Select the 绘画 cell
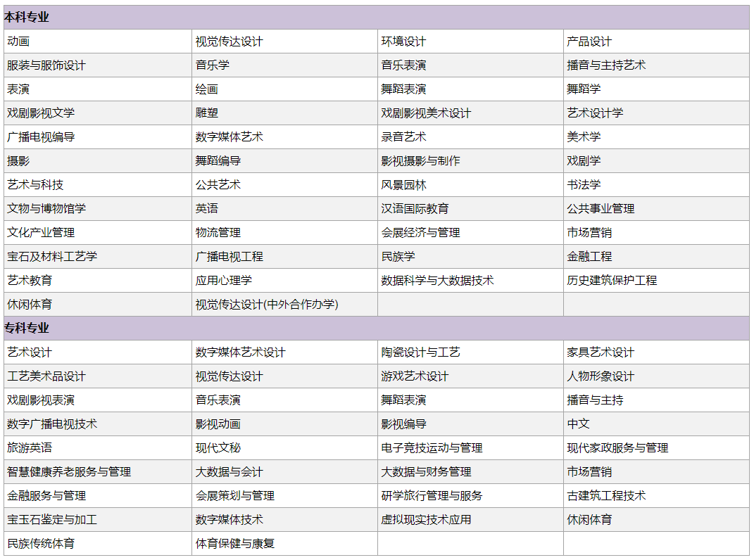Image resolution: width=754 pixels, height=560 pixels. pyautogui.click(x=284, y=89)
